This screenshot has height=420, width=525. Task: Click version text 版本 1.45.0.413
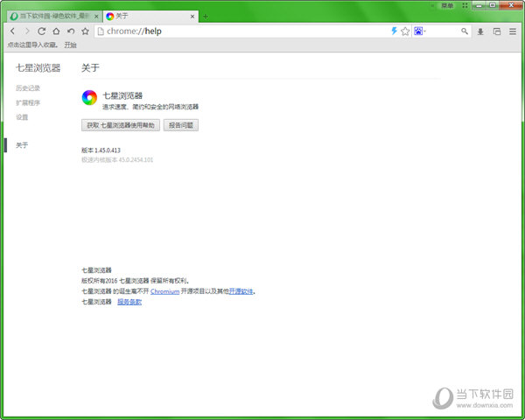101,150
